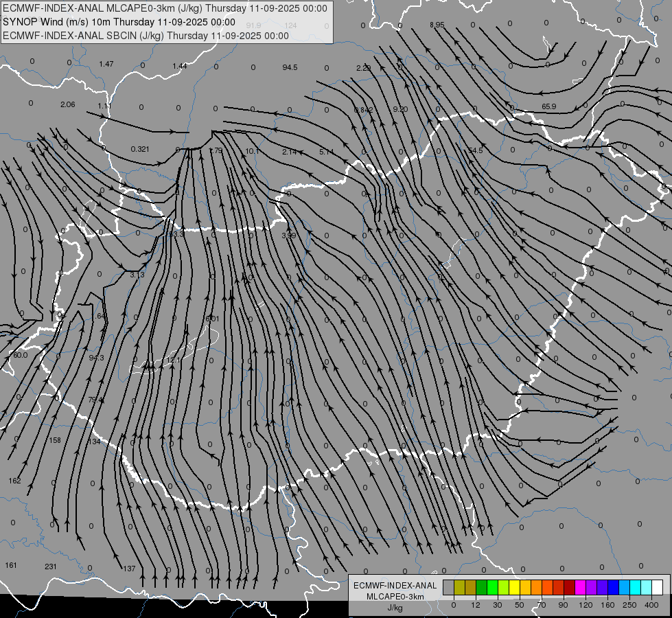
Task: Select the map value 12.1 inside the lake outline
Action: (x=174, y=360)
